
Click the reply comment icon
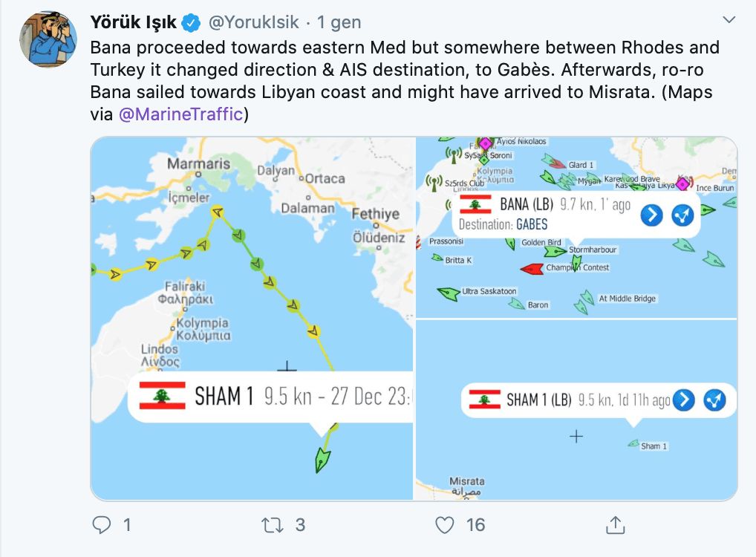102,525
